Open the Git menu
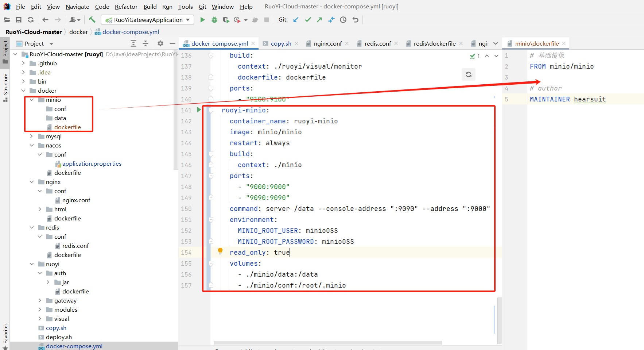Screen dimensions: 644x350 202,7
